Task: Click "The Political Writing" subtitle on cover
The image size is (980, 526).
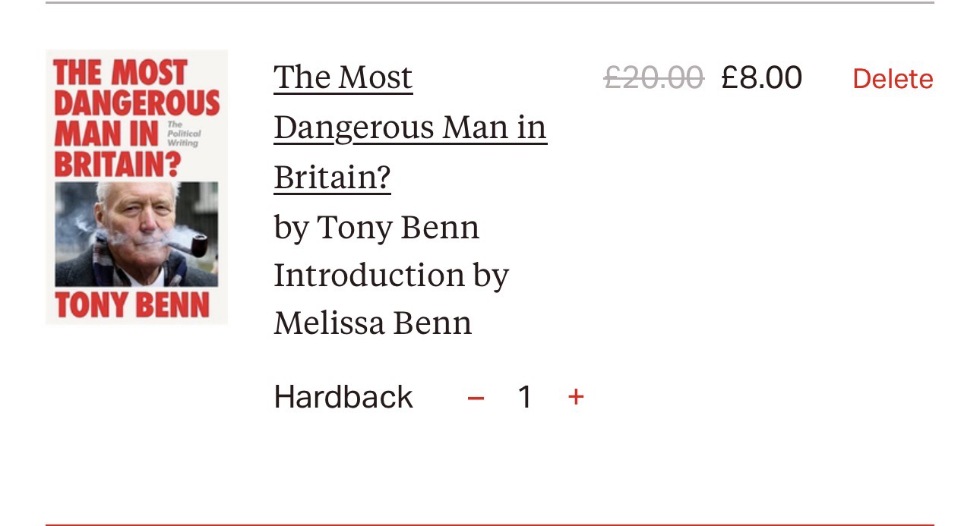Action: pyautogui.click(x=183, y=134)
